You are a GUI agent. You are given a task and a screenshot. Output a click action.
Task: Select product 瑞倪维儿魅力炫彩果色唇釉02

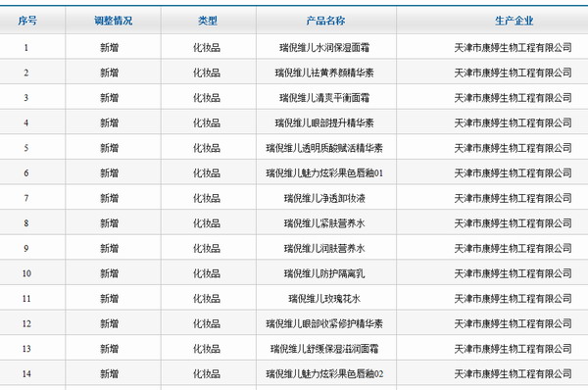point(324,374)
